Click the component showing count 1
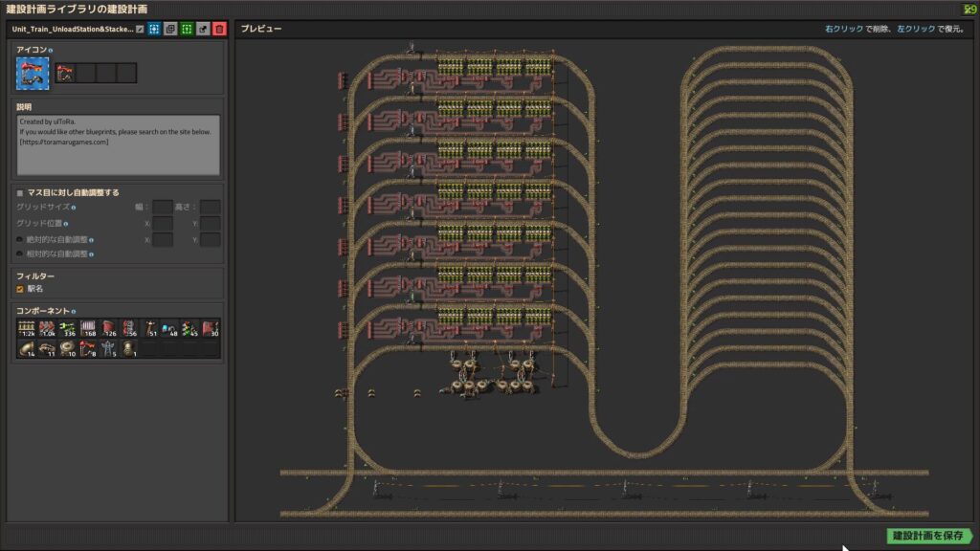Viewport: 980px width, 551px height. [x=129, y=348]
